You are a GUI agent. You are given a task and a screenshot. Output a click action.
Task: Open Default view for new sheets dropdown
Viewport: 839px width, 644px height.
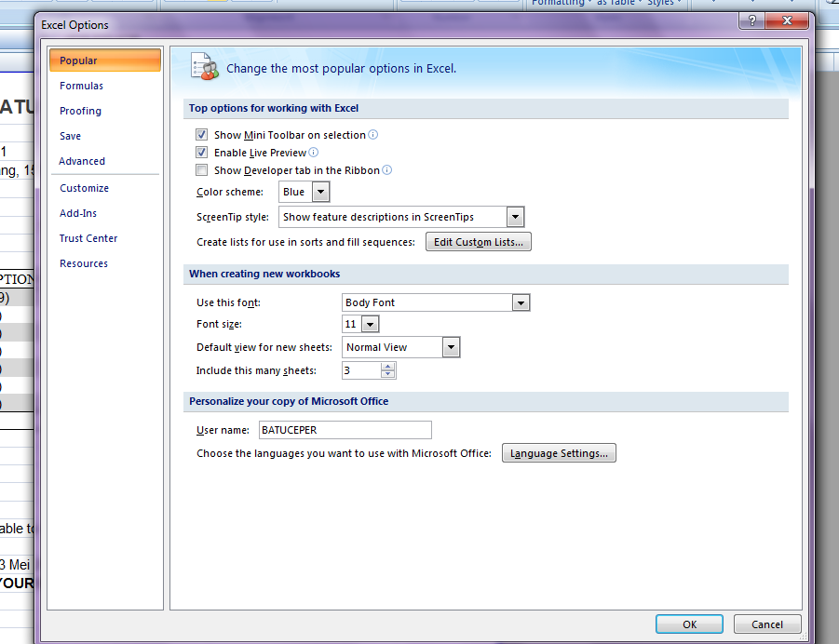click(451, 347)
